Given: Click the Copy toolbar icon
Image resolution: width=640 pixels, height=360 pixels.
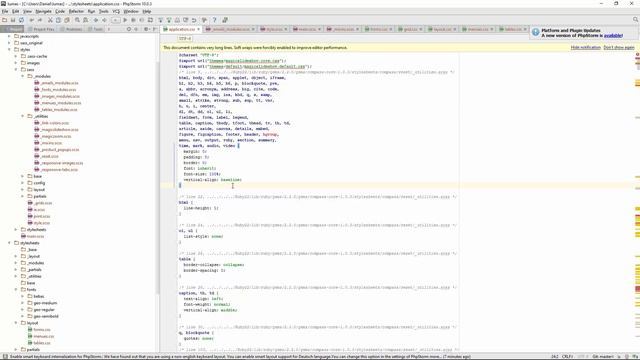Looking at the screenshot, I should (58, 20).
